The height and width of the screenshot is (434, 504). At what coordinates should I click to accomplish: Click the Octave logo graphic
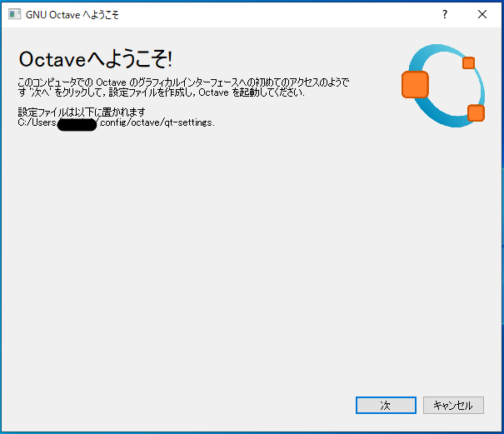pos(443,86)
